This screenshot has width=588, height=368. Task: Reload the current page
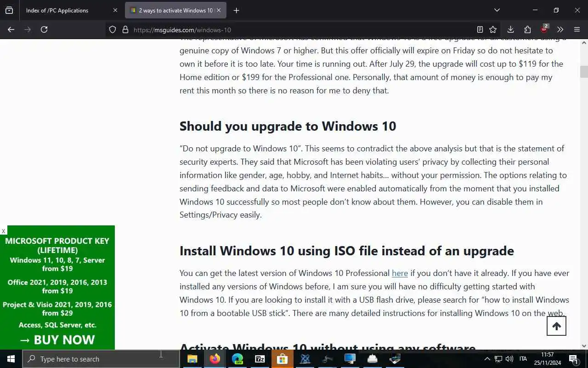[44, 29]
